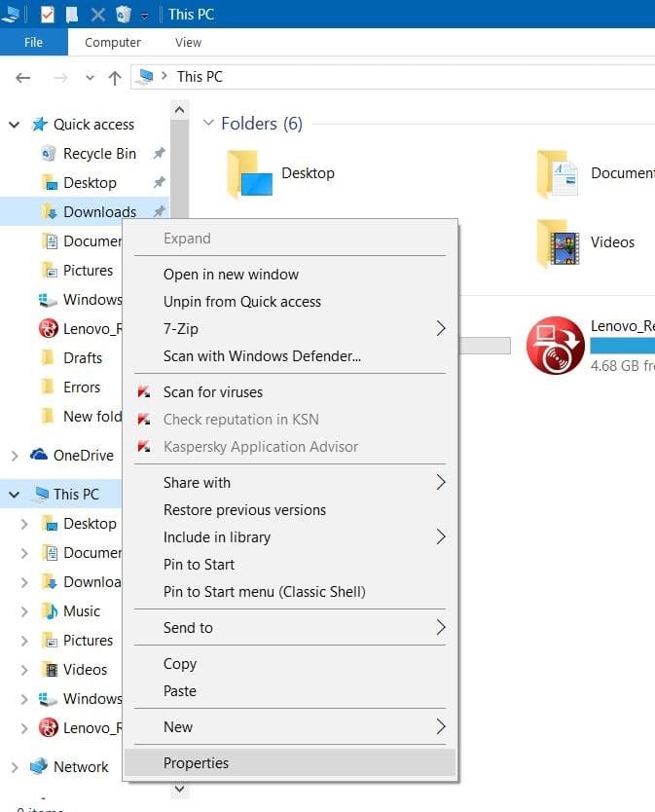Open the Share with submenu
Screen dimensions: 655x812
(x=290, y=483)
